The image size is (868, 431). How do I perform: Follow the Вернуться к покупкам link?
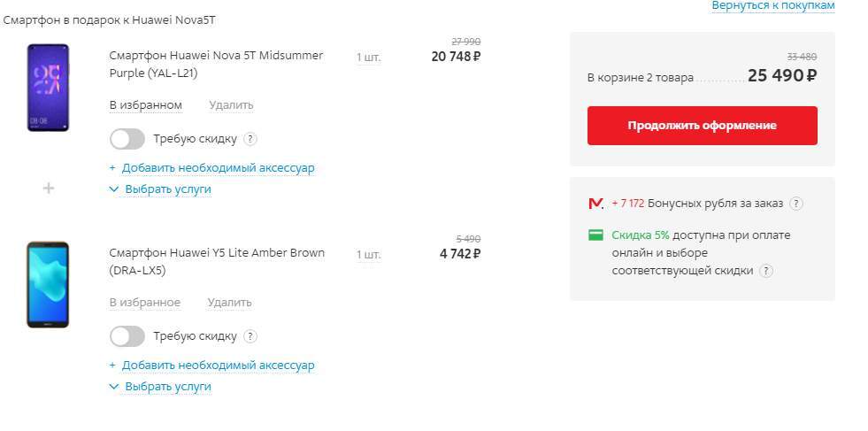click(772, 5)
